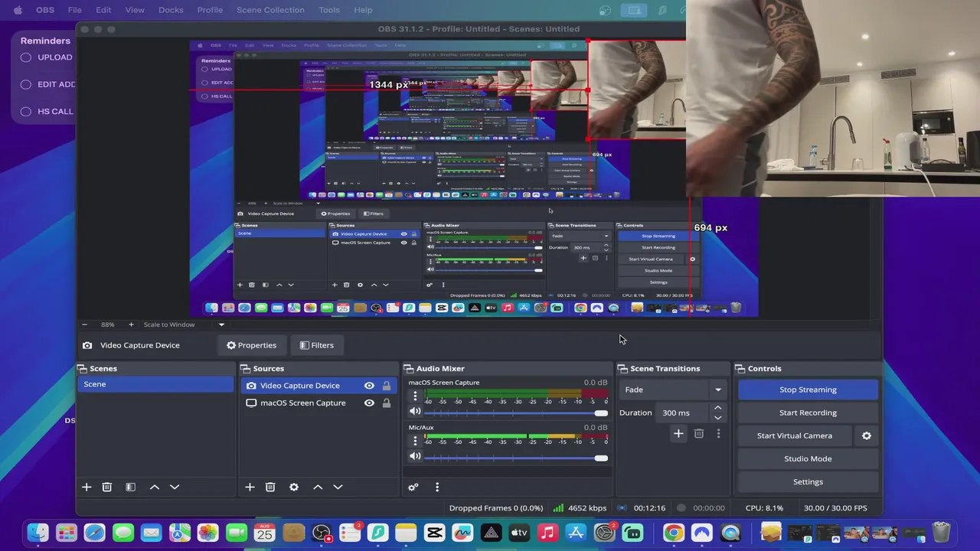Open the Profile menu

(x=210, y=10)
